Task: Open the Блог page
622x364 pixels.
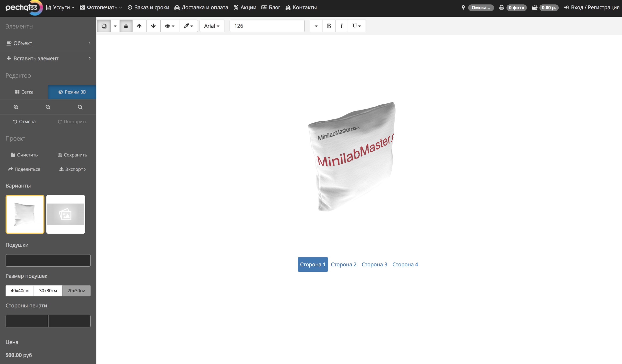Action: coord(271,7)
